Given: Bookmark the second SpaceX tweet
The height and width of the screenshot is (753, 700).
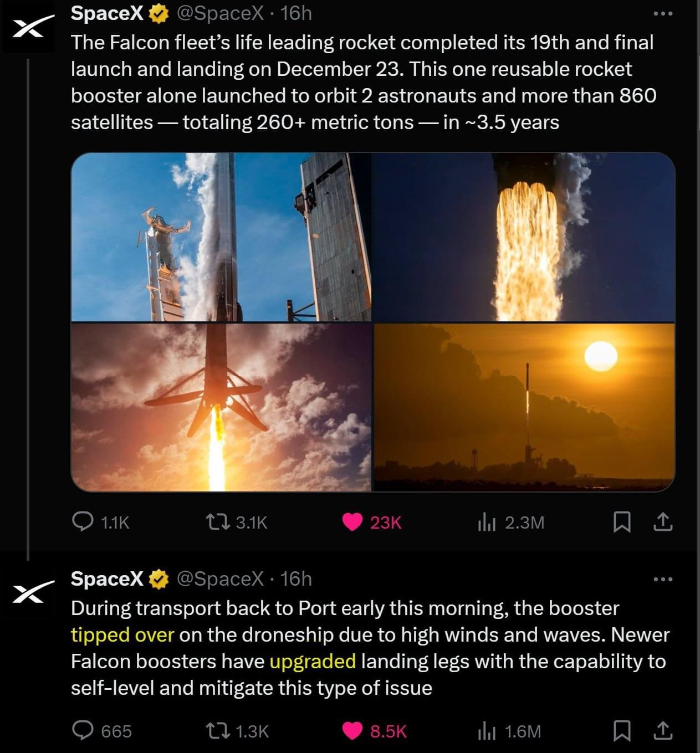Looking at the screenshot, I should (x=621, y=731).
